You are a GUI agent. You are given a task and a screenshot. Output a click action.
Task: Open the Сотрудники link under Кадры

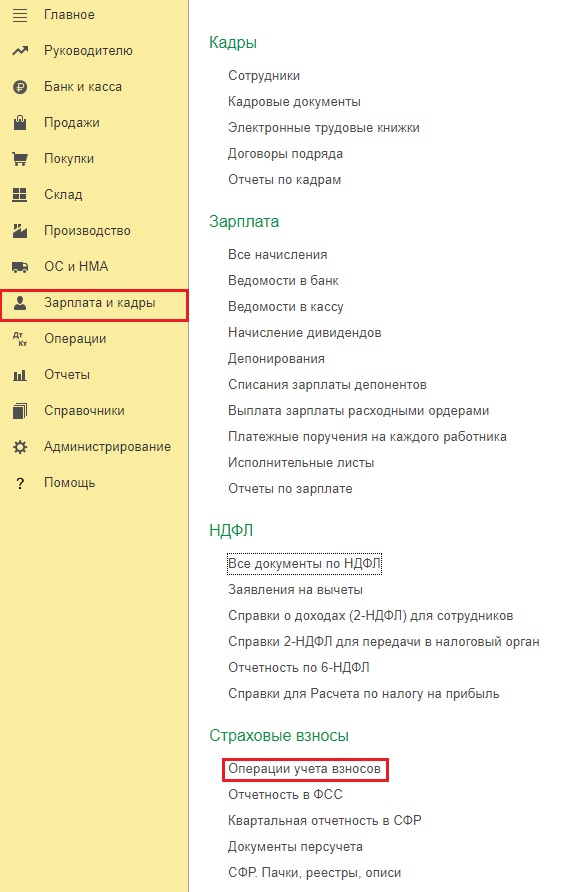264,76
